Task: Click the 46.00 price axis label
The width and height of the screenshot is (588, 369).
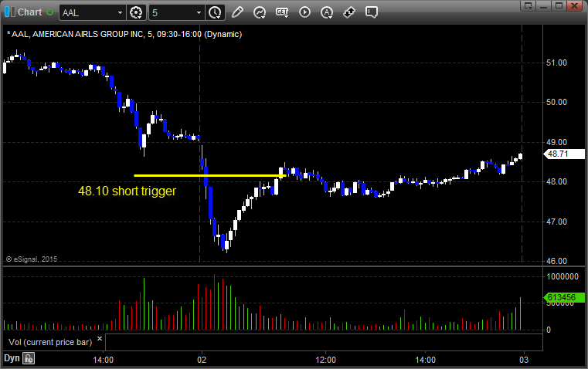Action: (x=556, y=261)
